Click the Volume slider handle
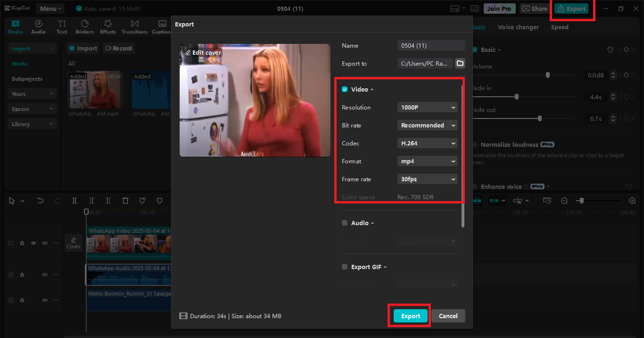The height and width of the screenshot is (338, 644). pos(547,75)
